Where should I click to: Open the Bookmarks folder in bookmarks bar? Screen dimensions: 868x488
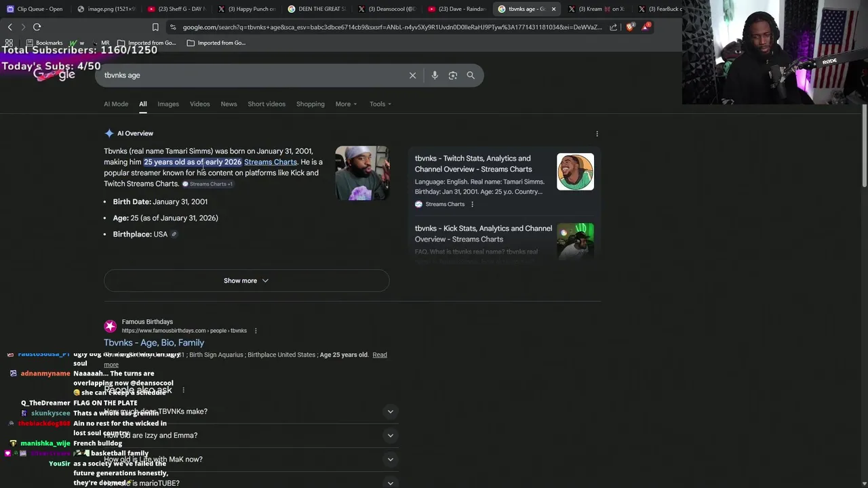(x=44, y=43)
